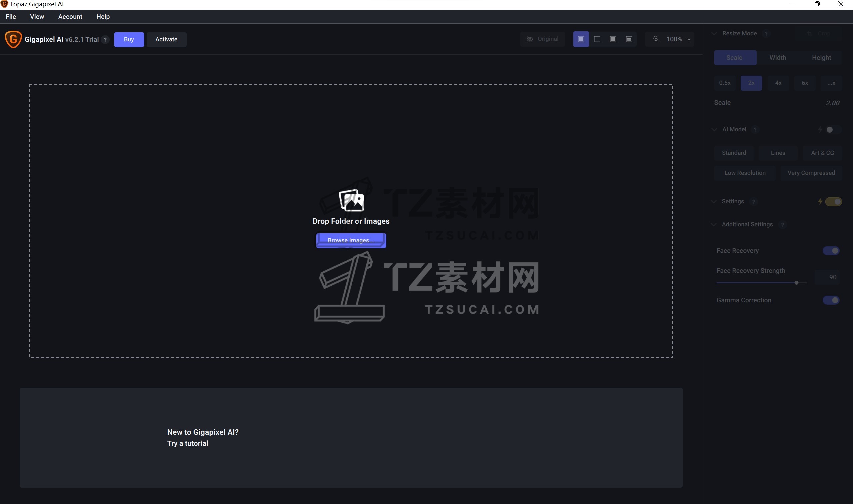Click the Buy button

(x=129, y=39)
